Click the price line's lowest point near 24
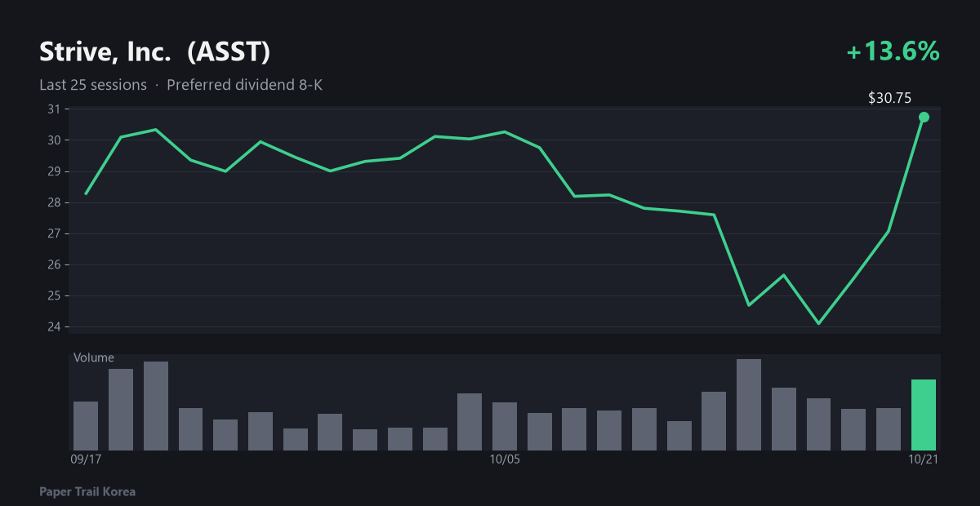Screen dimensions: 980x506 [x=818, y=323]
